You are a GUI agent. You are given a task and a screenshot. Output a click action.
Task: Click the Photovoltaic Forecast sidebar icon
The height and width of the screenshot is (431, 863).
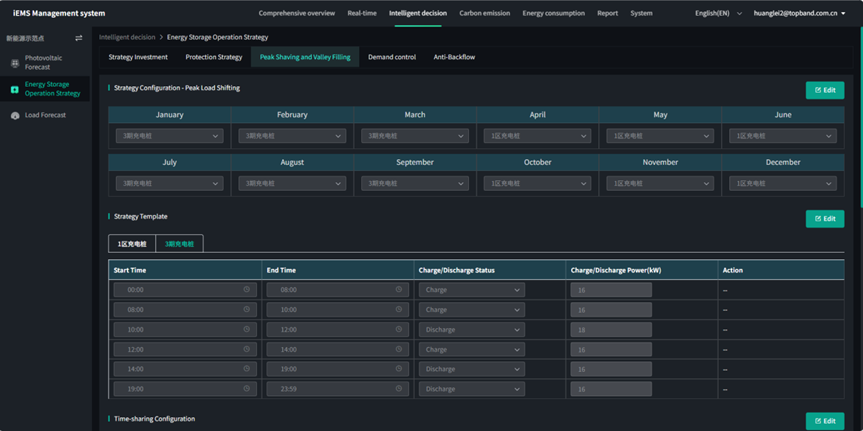coord(15,63)
